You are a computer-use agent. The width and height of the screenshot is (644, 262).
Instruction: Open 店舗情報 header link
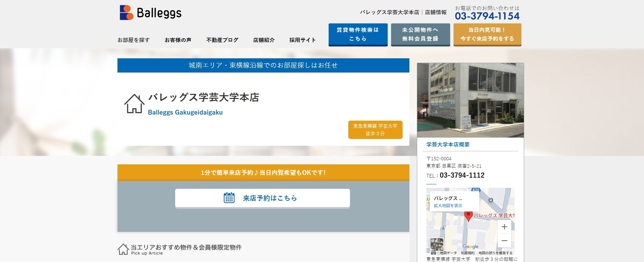436,12
